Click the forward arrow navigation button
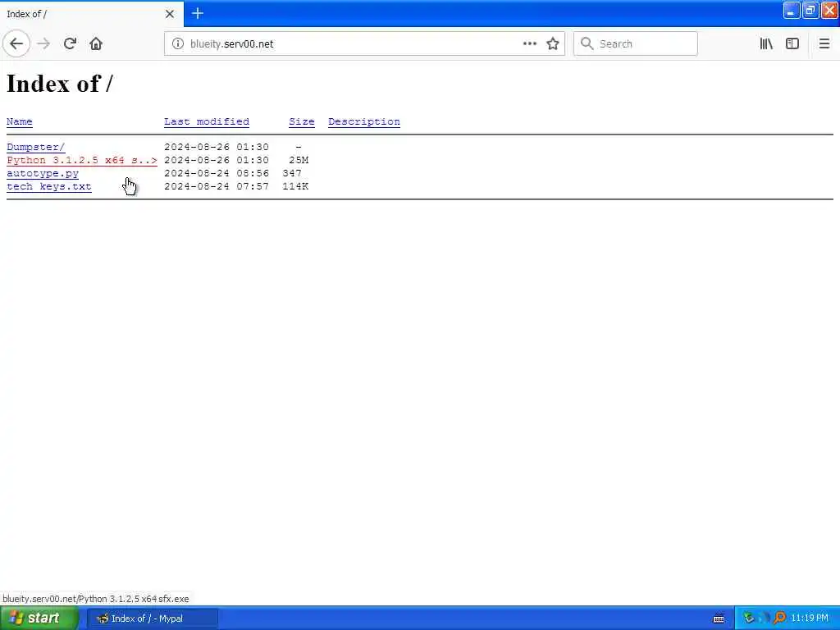 coord(44,43)
